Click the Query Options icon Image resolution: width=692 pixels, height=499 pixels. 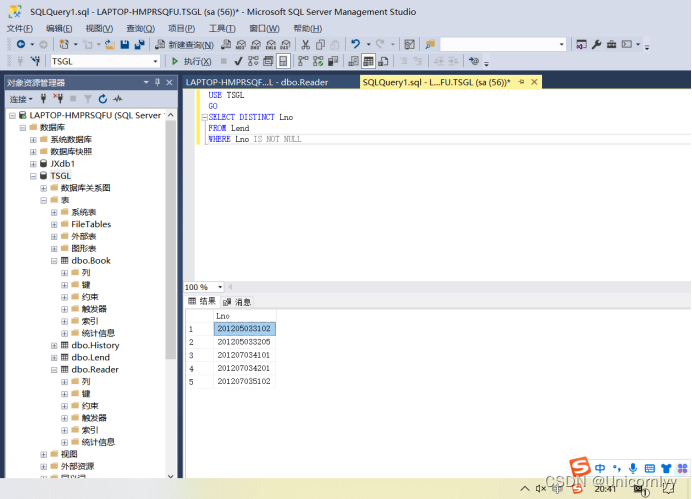(268, 61)
